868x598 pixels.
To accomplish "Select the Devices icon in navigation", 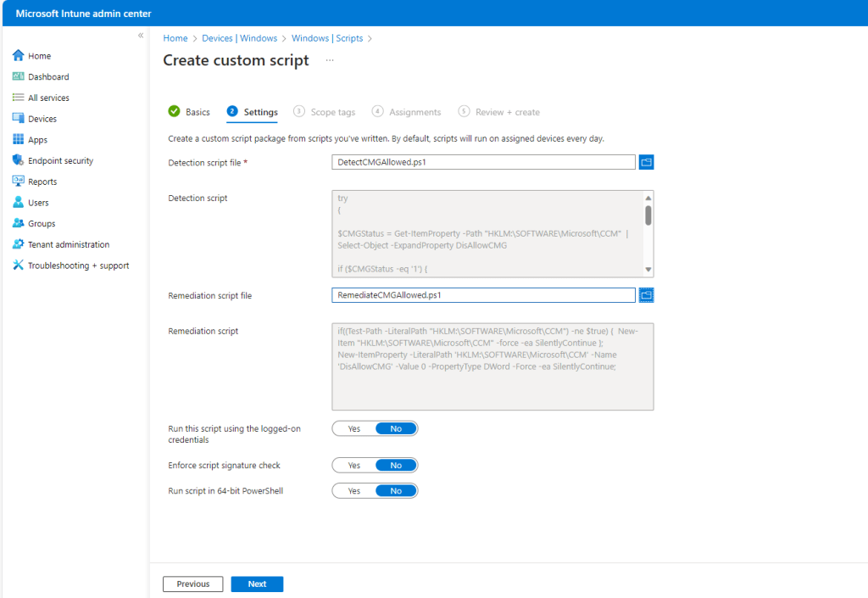I will click(18, 119).
